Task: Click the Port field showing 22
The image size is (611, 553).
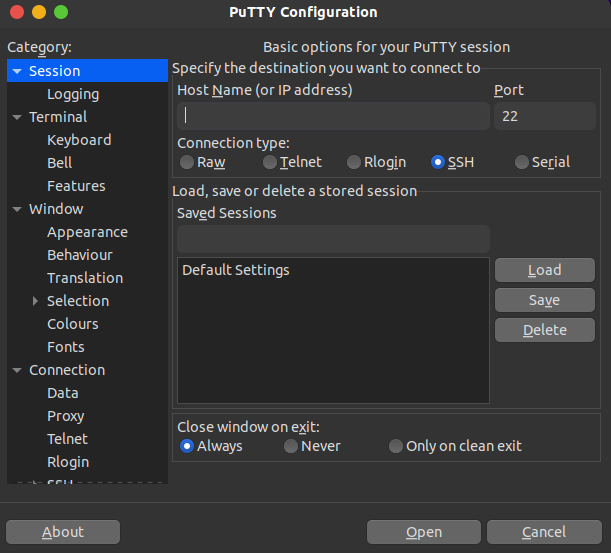Action: [x=545, y=116]
